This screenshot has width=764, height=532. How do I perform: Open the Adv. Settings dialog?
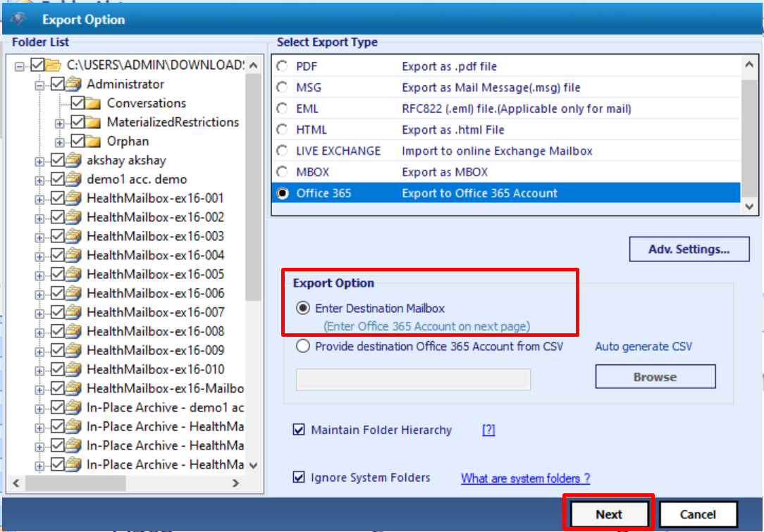(689, 249)
